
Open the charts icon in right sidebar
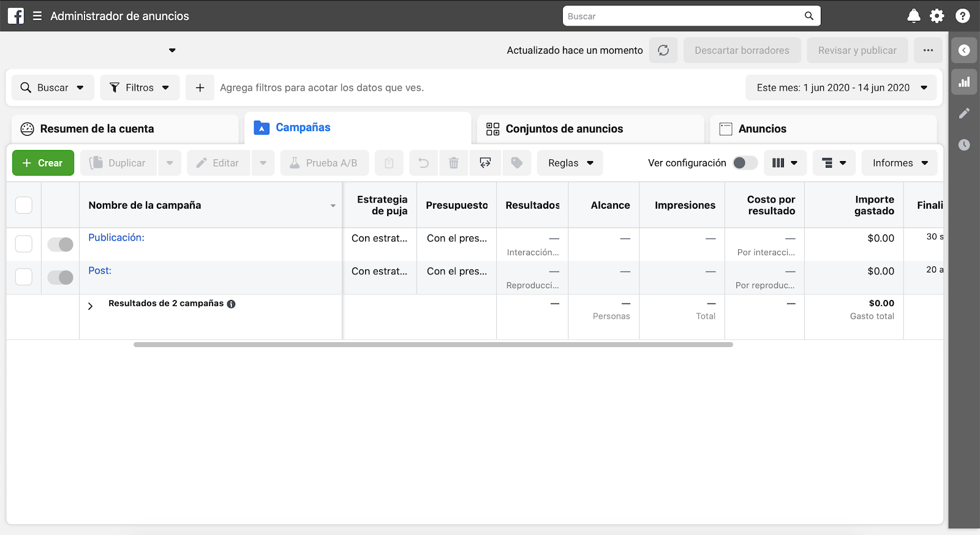coord(964,82)
